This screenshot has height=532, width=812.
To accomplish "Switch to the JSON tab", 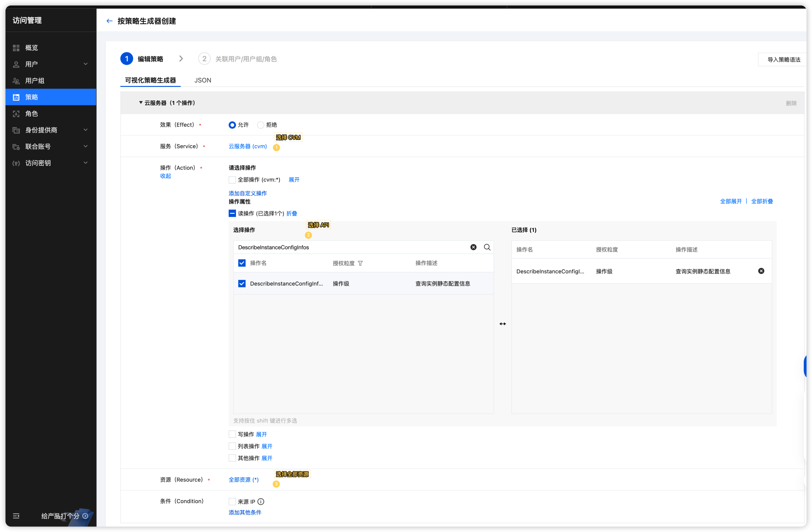I will [203, 80].
